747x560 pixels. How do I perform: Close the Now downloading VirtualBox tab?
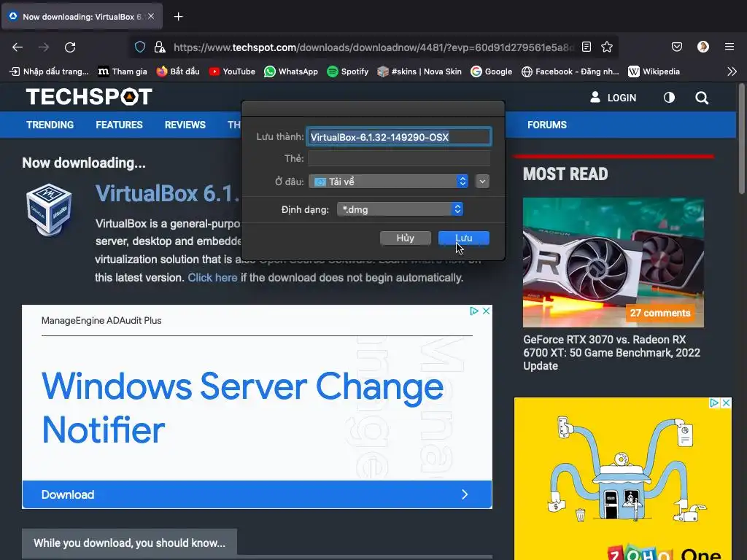tap(151, 16)
